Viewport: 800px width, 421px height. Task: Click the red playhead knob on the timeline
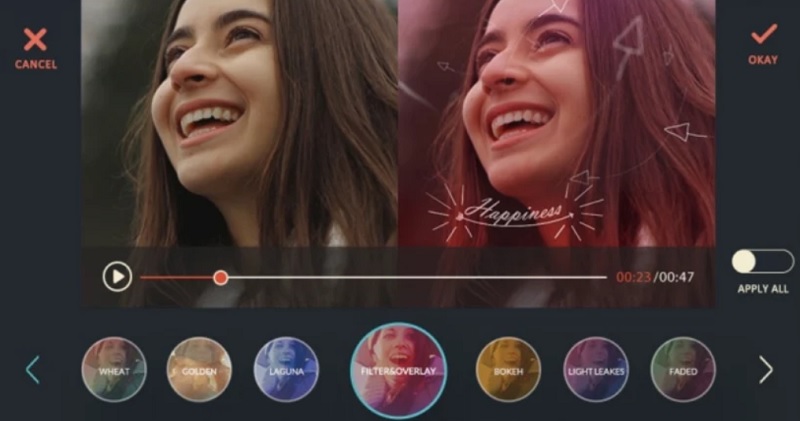(x=221, y=277)
